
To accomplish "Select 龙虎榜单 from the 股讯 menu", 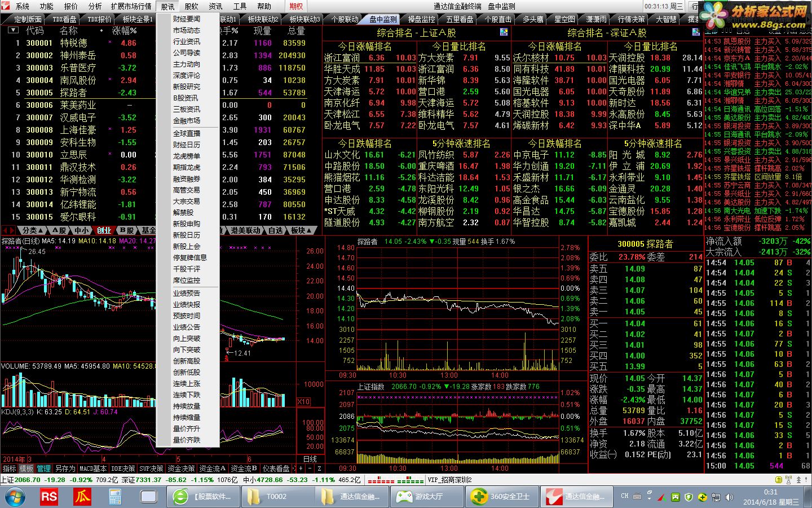I will pos(187,156).
